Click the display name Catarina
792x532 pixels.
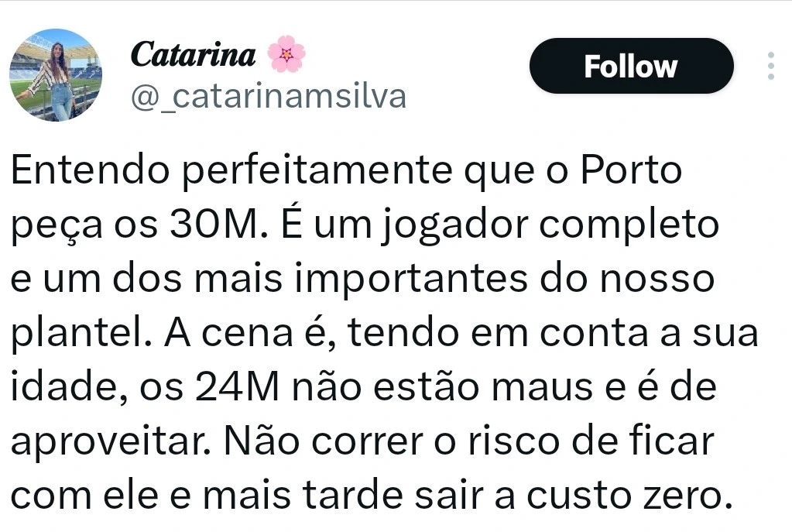click(194, 54)
